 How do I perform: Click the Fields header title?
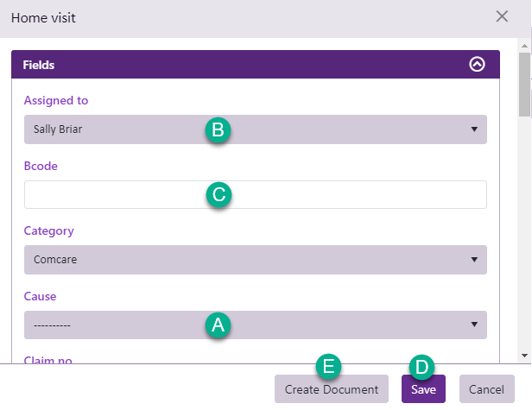[x=40, y=65]
